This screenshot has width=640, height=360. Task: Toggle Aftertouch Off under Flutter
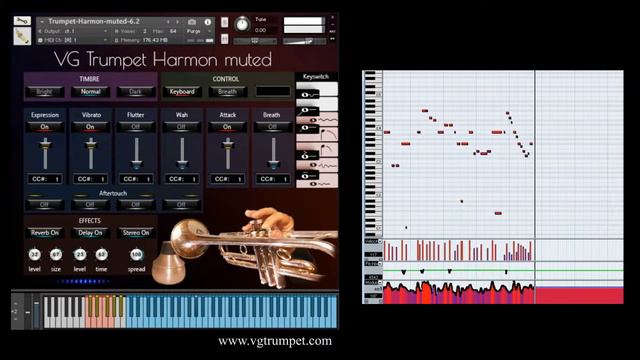pos(136,204)
